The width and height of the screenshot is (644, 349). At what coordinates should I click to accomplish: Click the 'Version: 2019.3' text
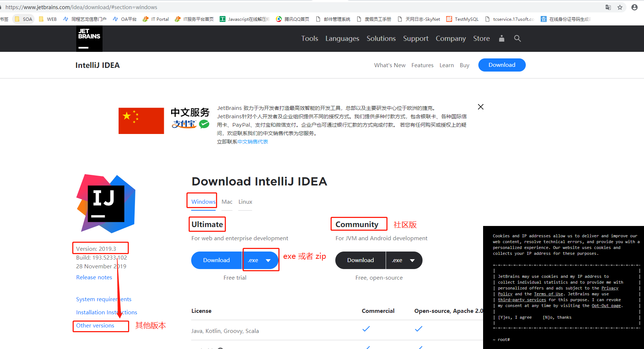(x=96, y=249)
